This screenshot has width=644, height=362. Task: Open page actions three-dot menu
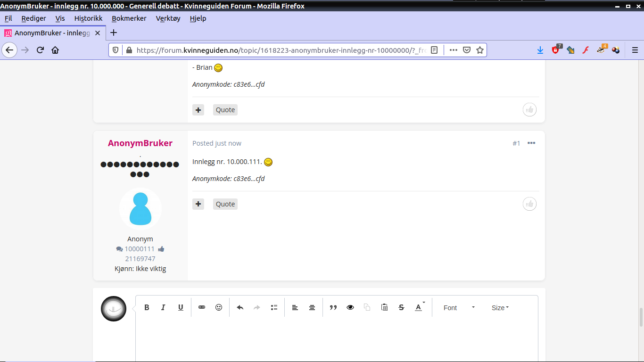(x=454, y=50)
